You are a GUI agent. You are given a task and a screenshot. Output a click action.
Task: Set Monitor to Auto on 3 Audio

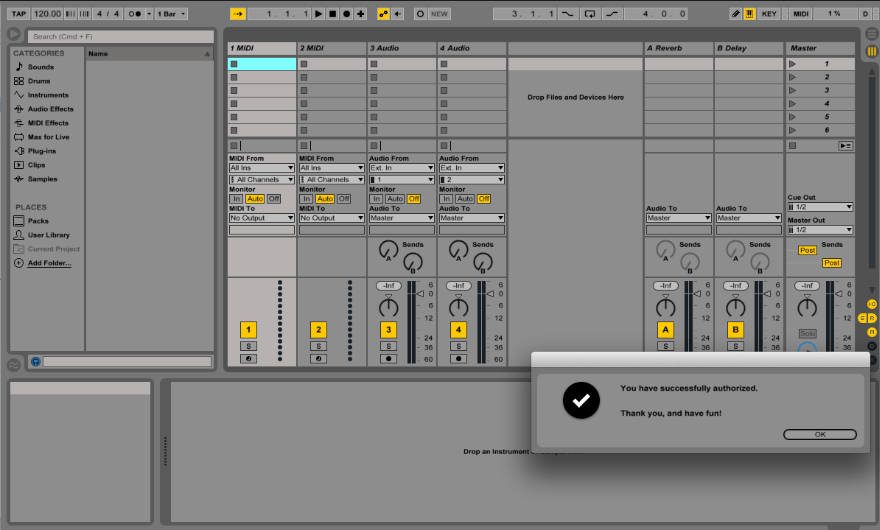point(395,199)
